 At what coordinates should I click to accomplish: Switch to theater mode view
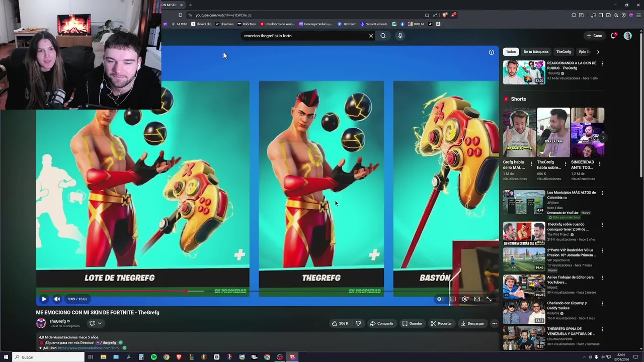[x=476, y=299]
